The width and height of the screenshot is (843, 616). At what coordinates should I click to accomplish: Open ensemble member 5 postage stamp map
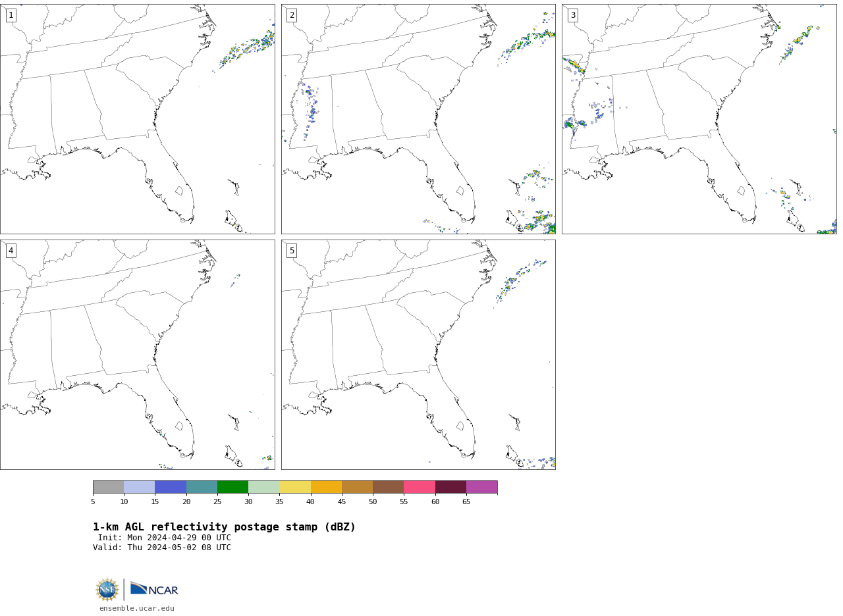(x=418, y=355)
